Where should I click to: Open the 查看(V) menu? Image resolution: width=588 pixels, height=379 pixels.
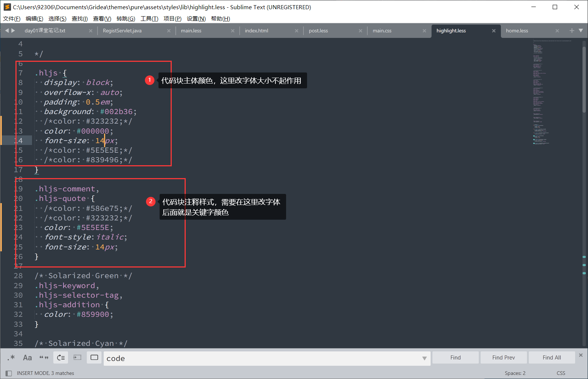(x=102, y=19)
